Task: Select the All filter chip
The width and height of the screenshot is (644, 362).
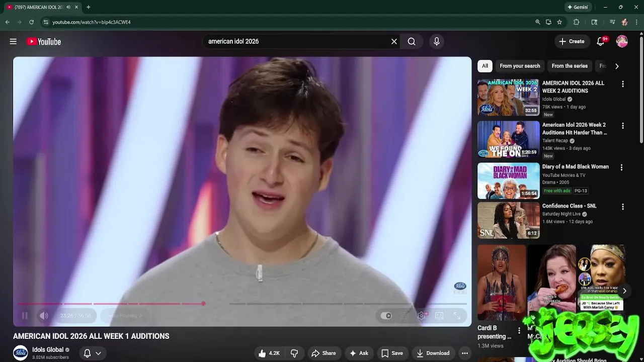Action: [x=485, y=66]
